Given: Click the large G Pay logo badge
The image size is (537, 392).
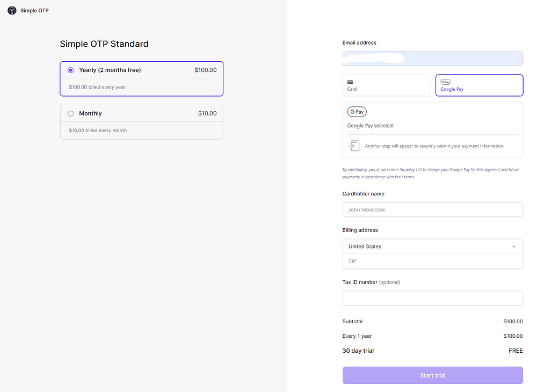Looking at the screenshot, I should (x=357, y=112).
